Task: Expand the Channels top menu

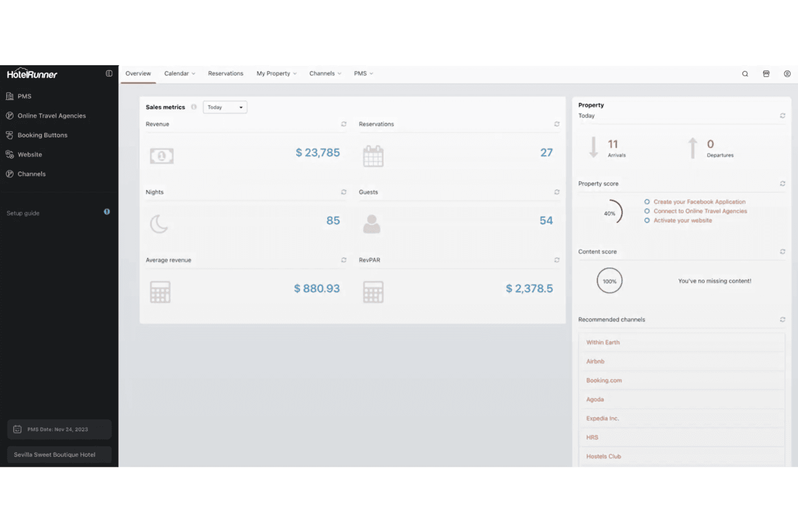Action: coord(325,73)
